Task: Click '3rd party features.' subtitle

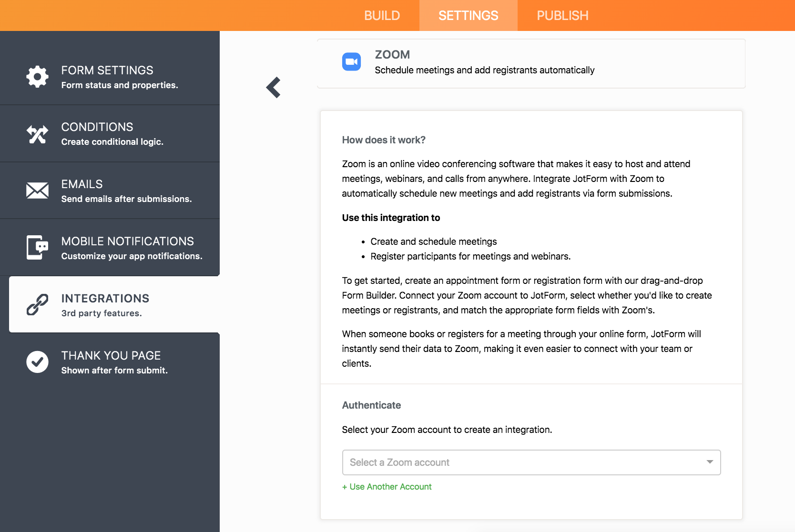Action: 102,313
